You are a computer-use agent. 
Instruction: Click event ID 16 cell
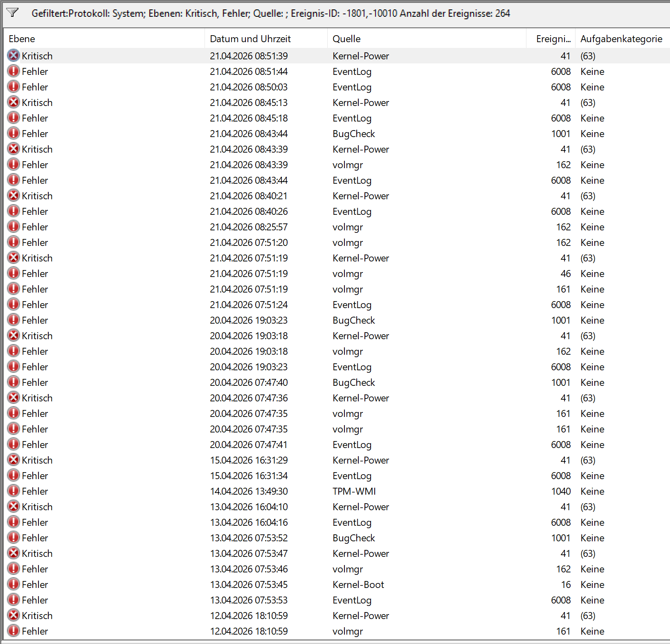click(x=566, y=585)
